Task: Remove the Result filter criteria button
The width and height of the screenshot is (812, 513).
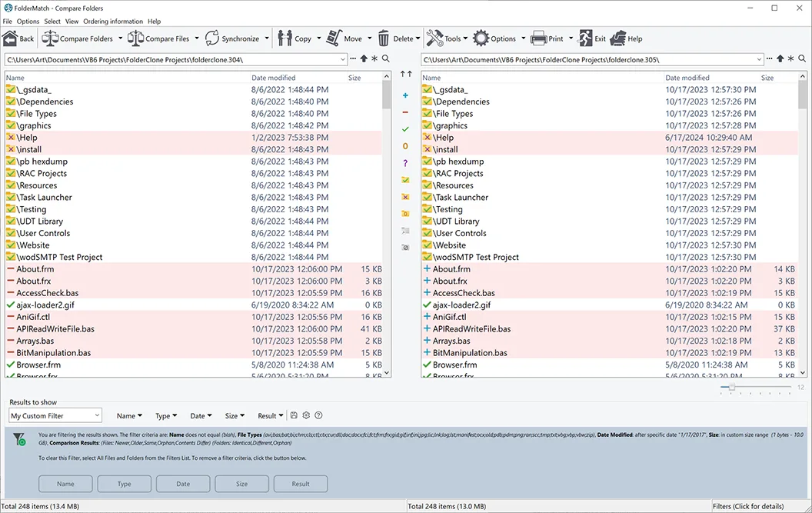Action: pos(301,484)
